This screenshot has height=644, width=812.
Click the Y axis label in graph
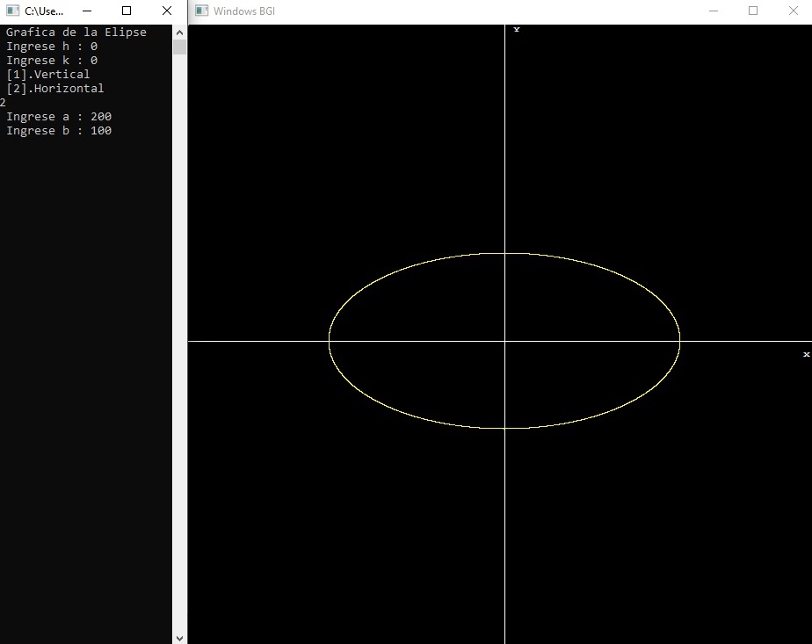(x=517, y=30)
